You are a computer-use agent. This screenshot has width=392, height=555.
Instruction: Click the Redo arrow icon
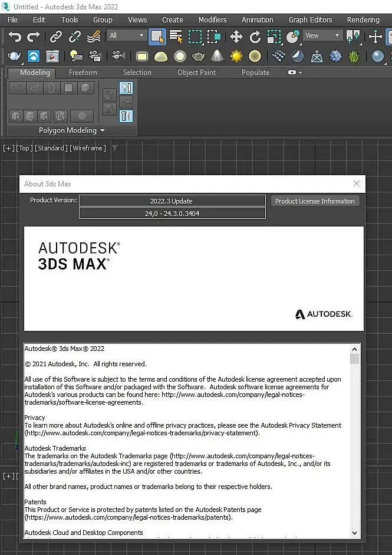tap(33, 36)
